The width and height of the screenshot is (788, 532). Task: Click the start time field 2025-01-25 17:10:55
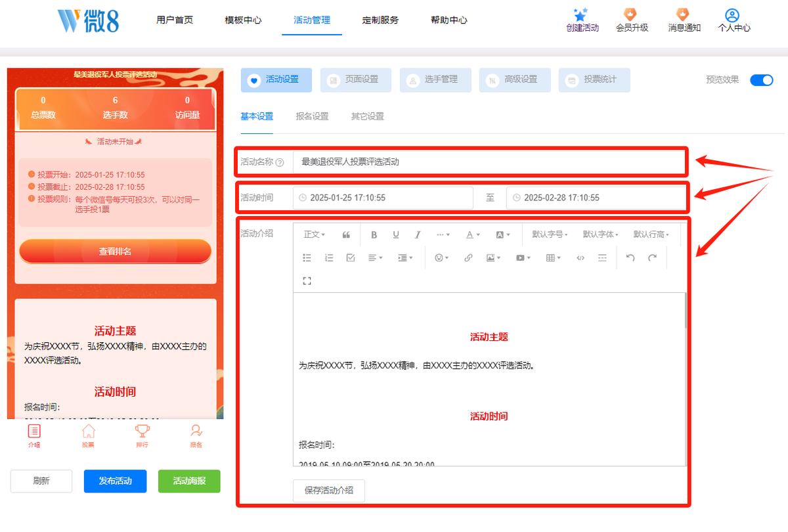383,198
